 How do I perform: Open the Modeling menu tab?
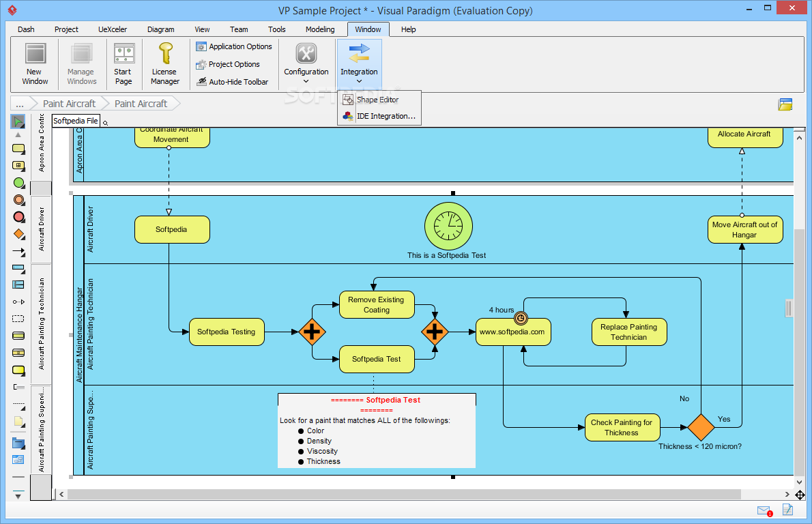[x=320, y=29]
